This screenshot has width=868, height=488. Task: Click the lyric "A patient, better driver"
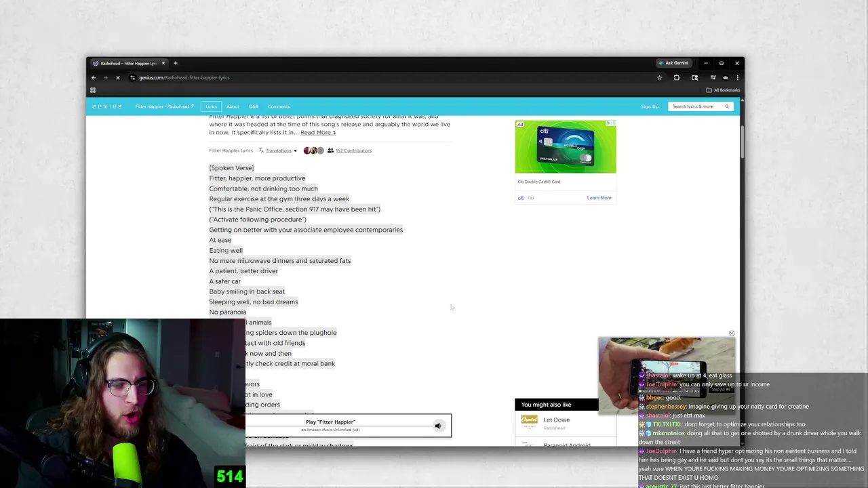point(243,271)
